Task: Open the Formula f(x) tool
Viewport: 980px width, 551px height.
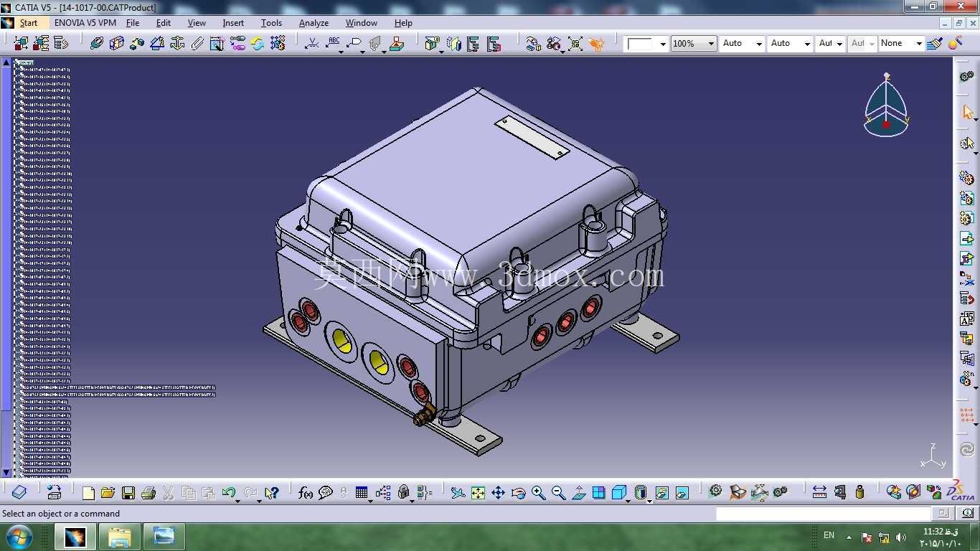Action: click(306, 493)
